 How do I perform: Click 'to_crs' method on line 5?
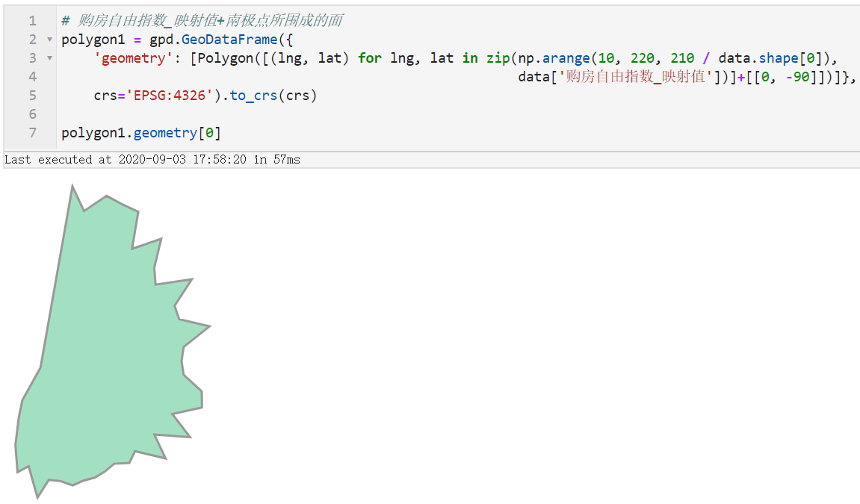coord(253,96)
